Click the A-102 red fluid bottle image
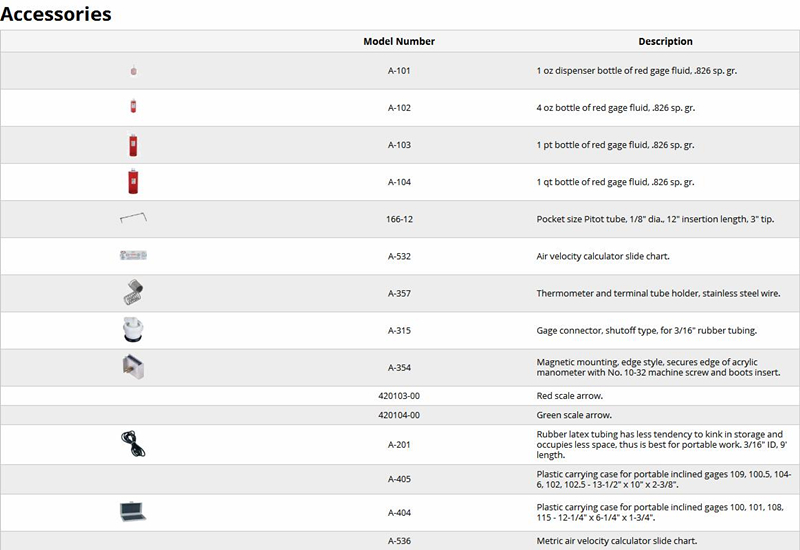Image resolution: width=800 pixels, height=550 pixels. (x=133, y=106)
